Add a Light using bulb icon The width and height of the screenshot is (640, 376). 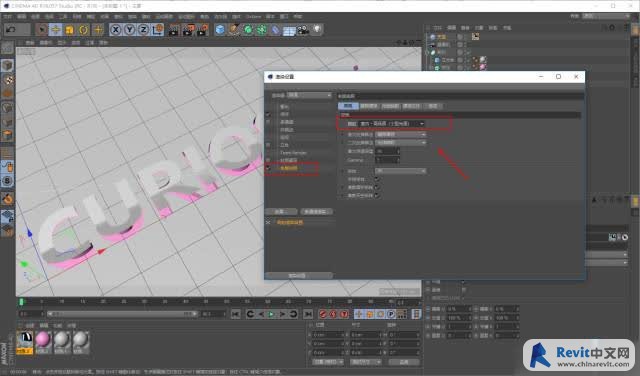tap(317, 29)
